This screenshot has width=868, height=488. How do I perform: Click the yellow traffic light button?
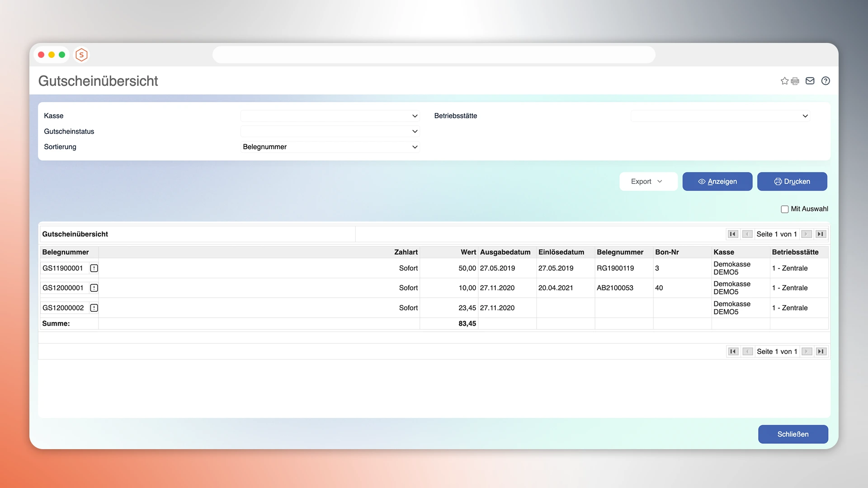coord(52,54)
